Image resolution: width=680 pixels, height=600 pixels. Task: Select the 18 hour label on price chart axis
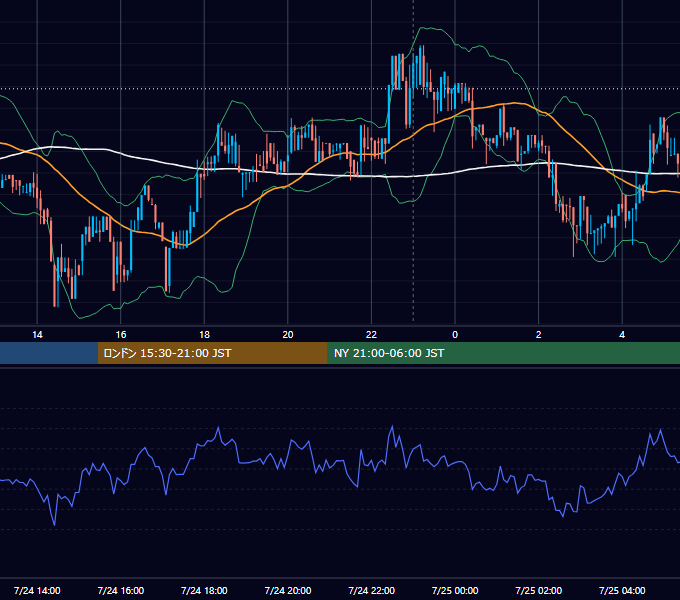(x=204, y=335)
